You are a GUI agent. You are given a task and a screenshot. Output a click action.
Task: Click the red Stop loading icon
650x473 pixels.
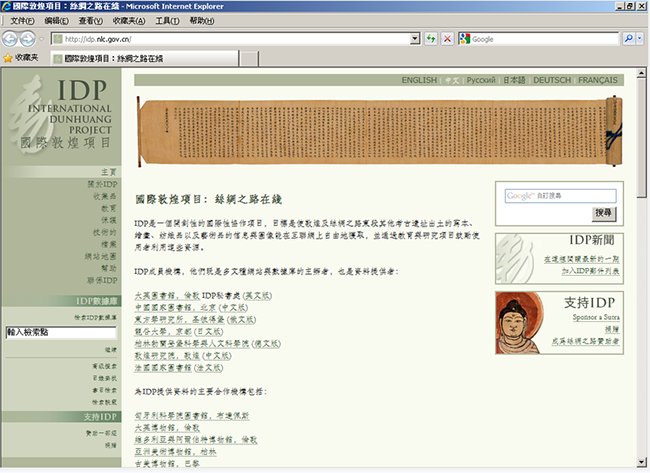click(447, 39)
